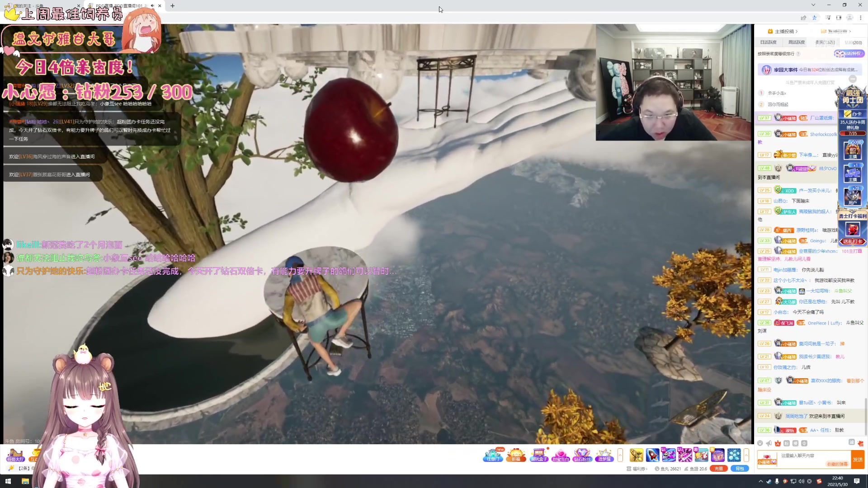The height and width of the screenshot is (488, 868).
Task: Click the rocket gift icon
Action: click(652, 455)
